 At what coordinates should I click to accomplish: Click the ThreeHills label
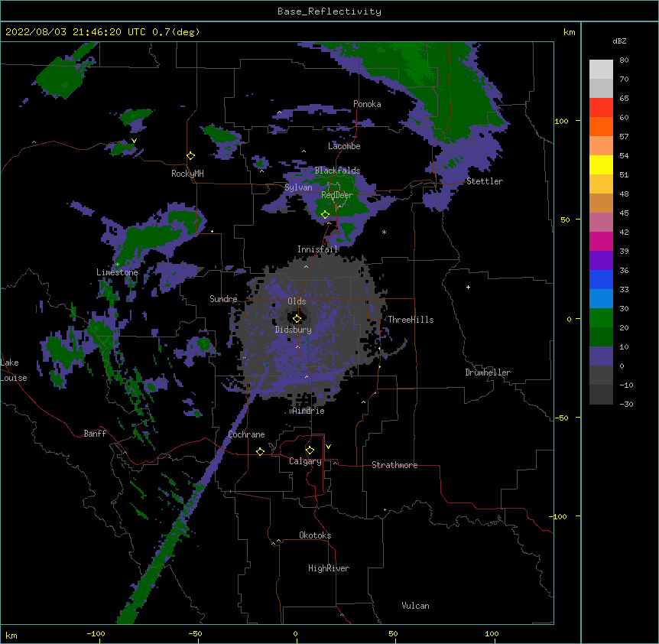(x=411, y=320)
